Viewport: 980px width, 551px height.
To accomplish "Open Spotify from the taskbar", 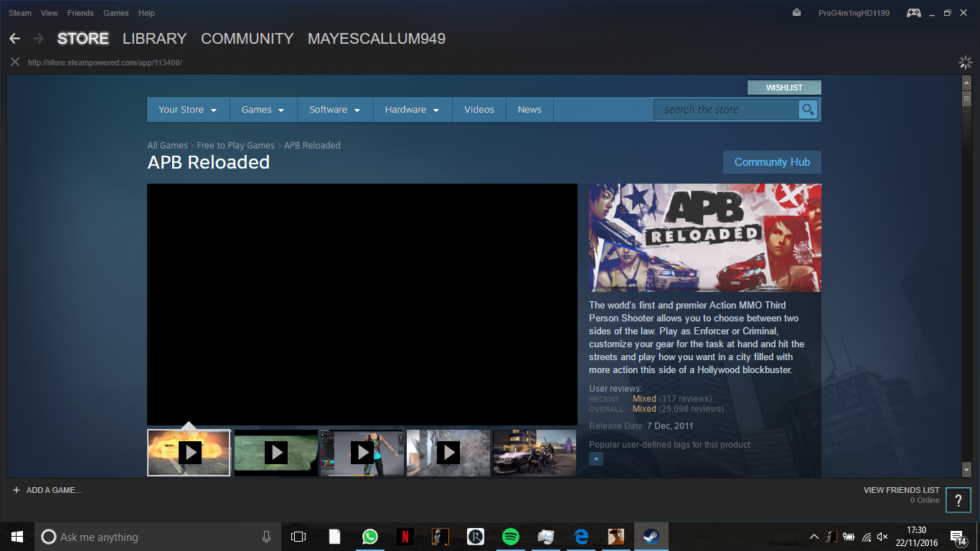I will click(511, 537).
